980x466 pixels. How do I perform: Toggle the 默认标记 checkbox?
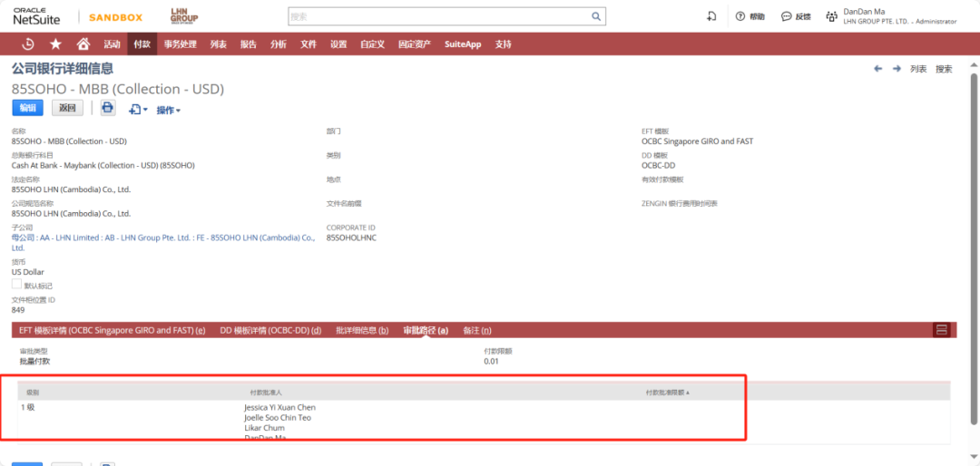click(x=17, y=284)
